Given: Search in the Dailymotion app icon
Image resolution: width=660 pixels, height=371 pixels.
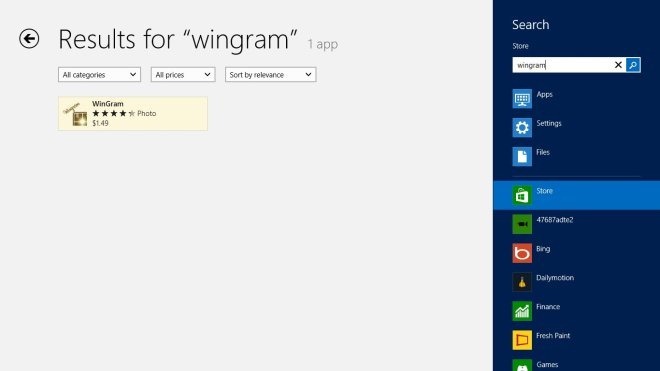Looking at the screenshot, I should tap(522, 282).
